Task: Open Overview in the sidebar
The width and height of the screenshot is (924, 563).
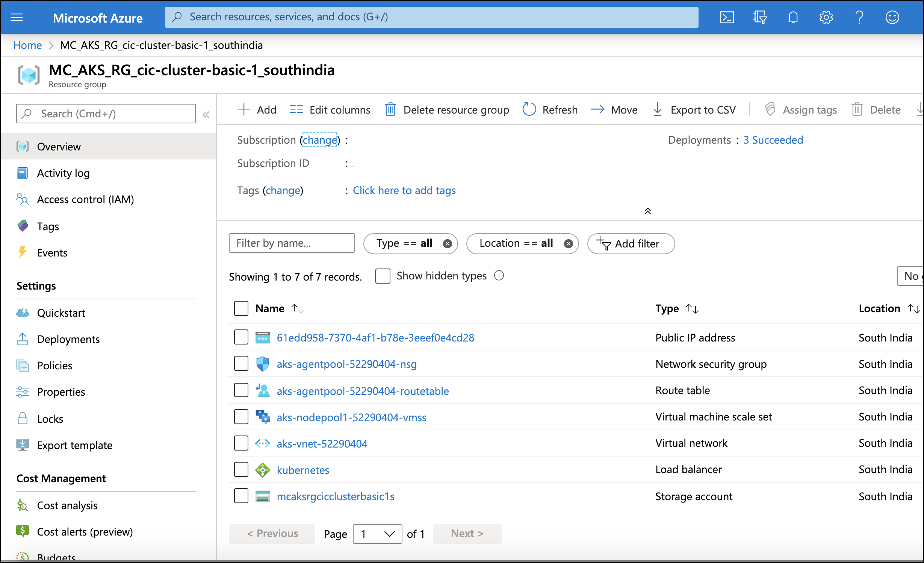Action: pyautogui.click(x=108, y=147)
